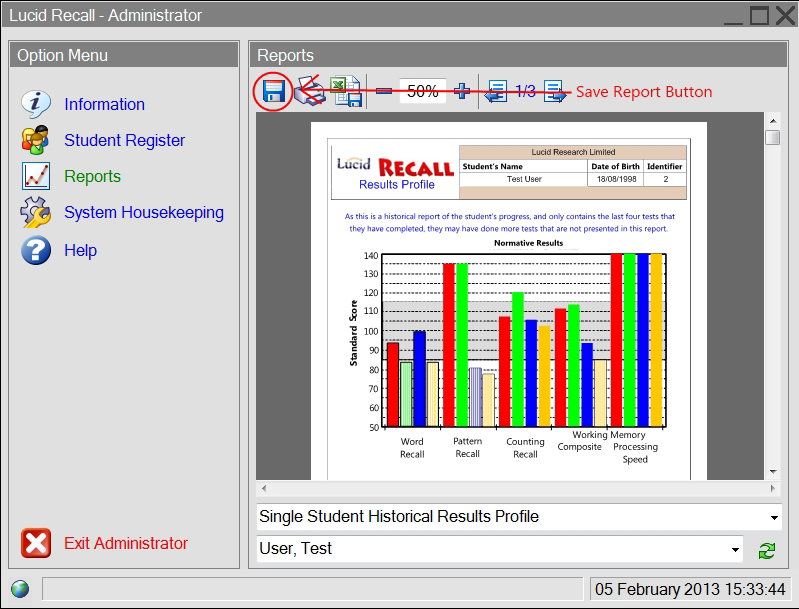Open the Help menu option
Image resolution: width=799 pixels, height=609 pixels.
click(81, 250)
